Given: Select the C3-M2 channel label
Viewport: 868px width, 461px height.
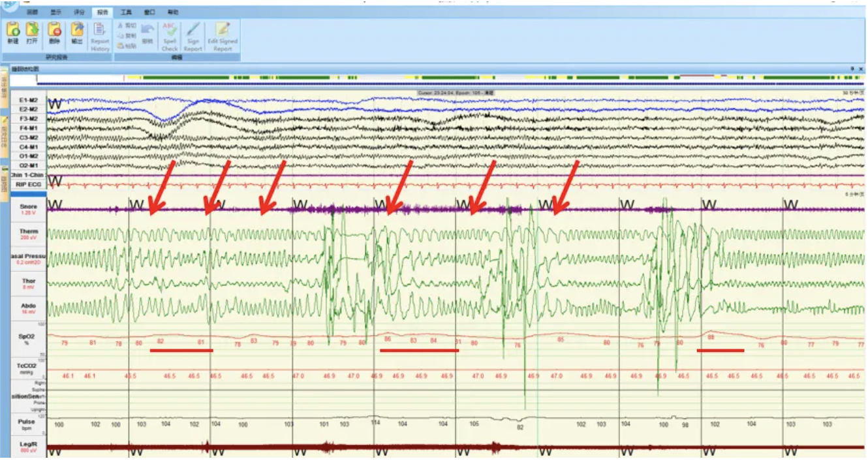Looking at the screenshot, I should point(29,138).
